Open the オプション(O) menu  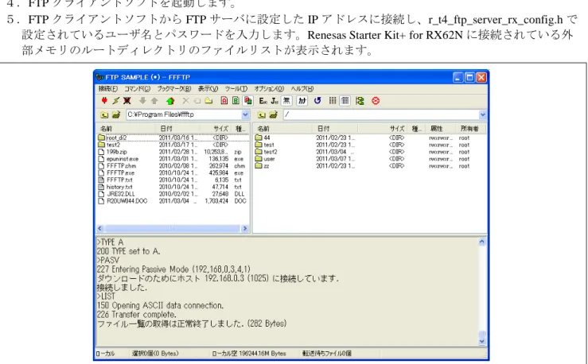(x=269, y=89)
